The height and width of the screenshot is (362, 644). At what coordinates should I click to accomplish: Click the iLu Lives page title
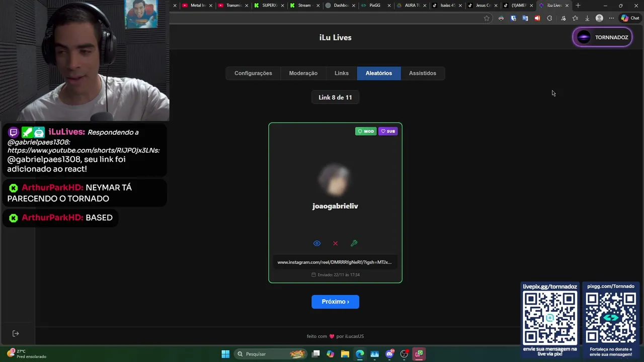point(336,38)
